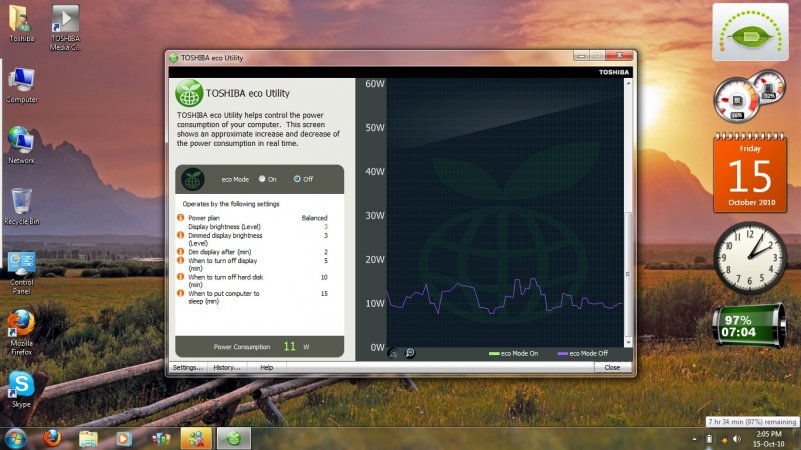This screenshot has height=450, width=801.
Task: Select the Computer desktop icon
Action: (x=21, y=85)
